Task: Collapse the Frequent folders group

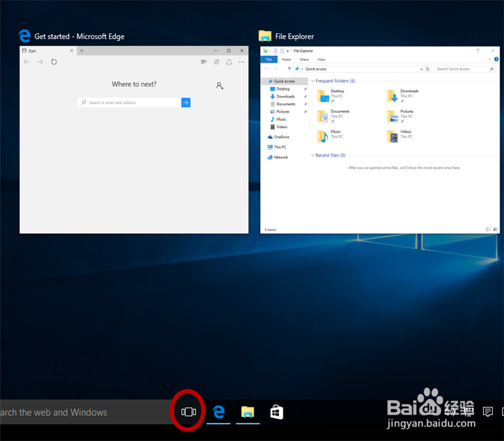Action: click(x=312, y=81)
